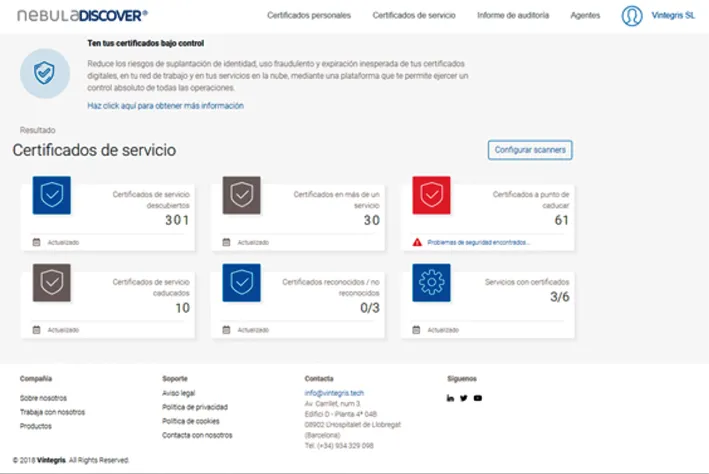This screenshot has width=709, height=474.
Task: Open the YouTube social icon in footer
Action: (478, 398)
